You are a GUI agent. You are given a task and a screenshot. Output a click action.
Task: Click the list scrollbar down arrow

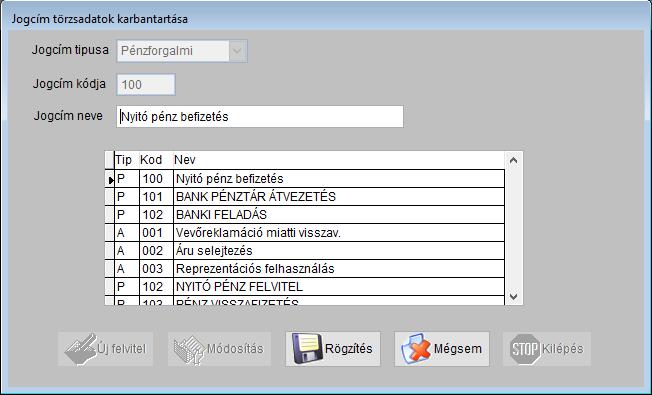[514, 296]
